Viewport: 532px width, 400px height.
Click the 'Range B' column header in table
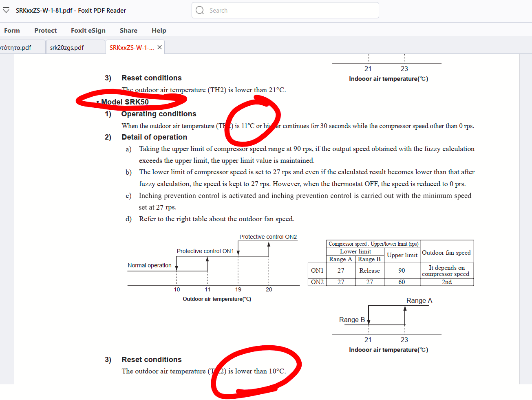pos(369,259)
